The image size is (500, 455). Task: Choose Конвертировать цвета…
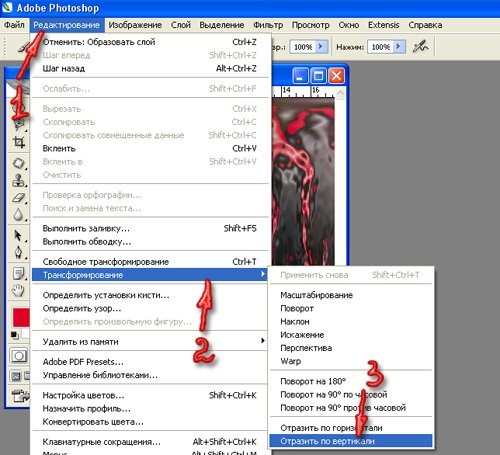150,422
